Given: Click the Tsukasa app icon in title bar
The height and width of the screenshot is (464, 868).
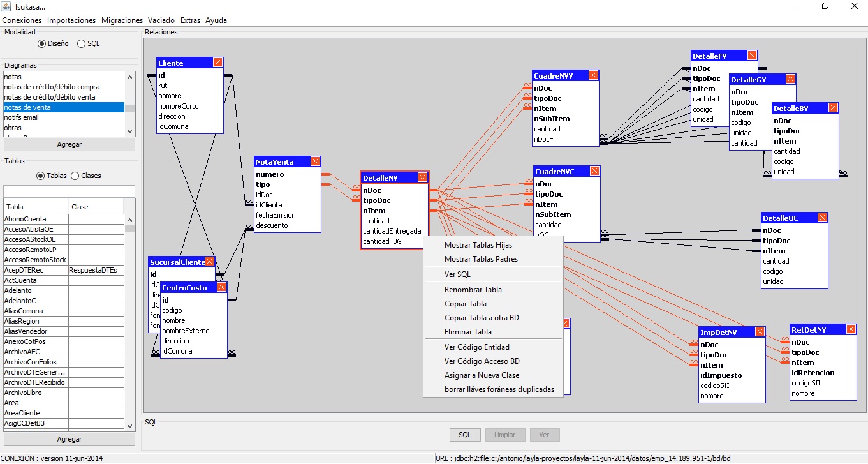Looking at the screenshot, I should point(7,6).
